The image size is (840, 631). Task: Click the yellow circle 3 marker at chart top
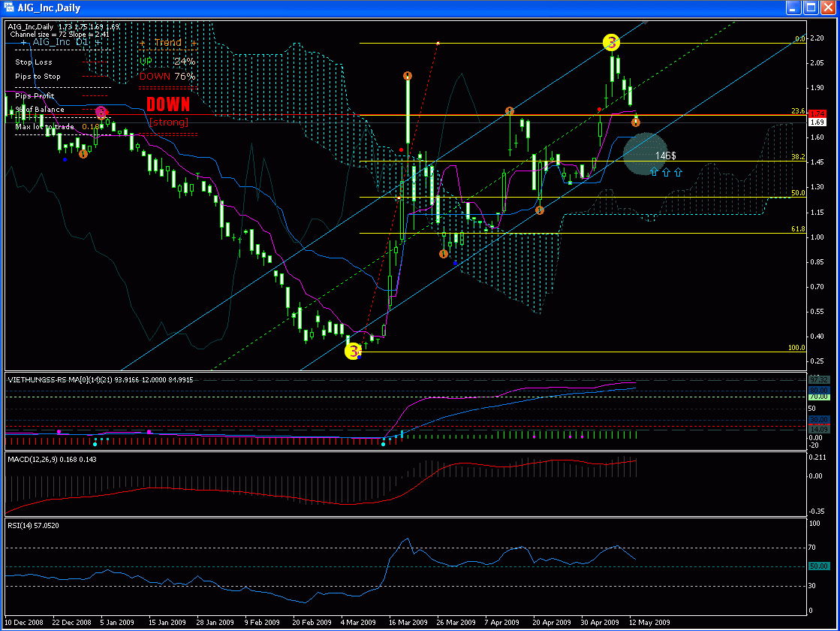(x=611, y=42)
